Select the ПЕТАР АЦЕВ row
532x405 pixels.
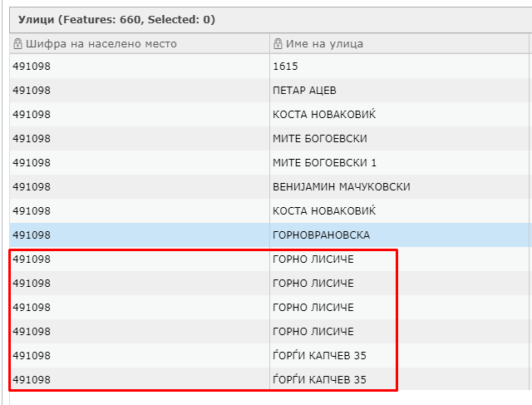[304, 91]
